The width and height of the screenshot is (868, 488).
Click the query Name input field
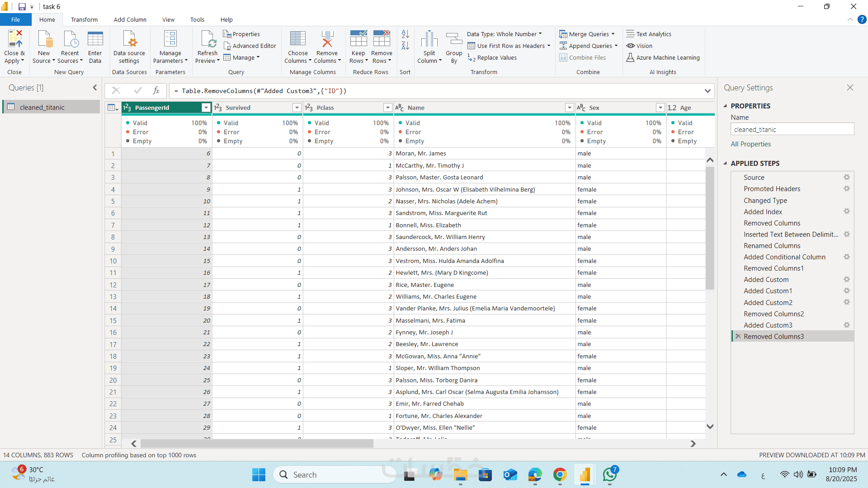pos(792,130)
